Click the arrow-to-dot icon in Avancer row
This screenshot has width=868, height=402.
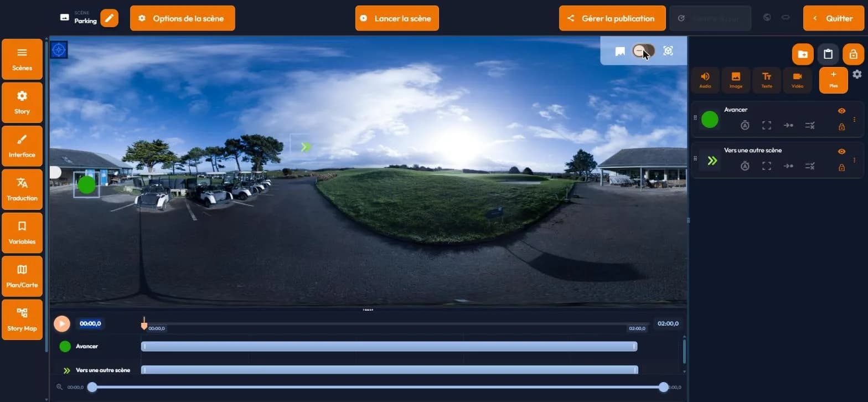click(x=788, y=125)
